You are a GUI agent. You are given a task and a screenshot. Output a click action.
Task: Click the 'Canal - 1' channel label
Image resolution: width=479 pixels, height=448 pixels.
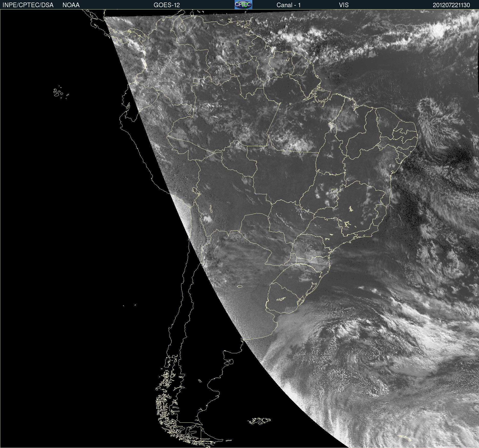pyautogui.click(x=289, y=5)
